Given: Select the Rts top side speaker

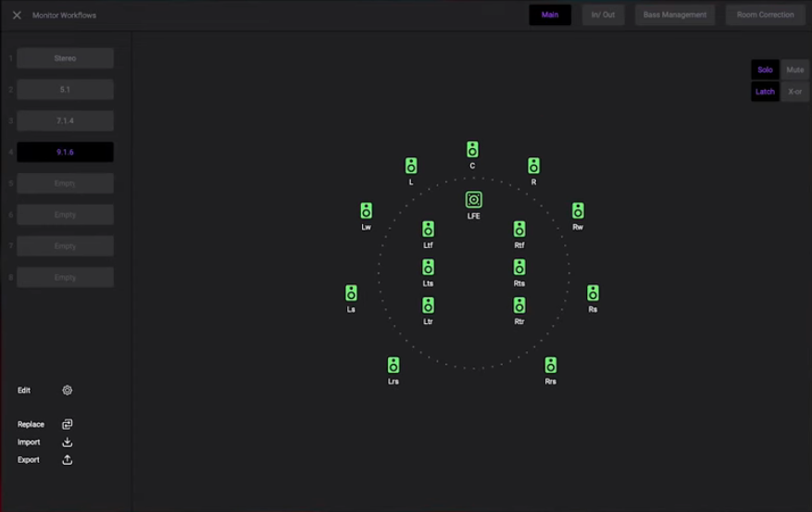Looking at the screenshot, I should (x=519, y=268).
